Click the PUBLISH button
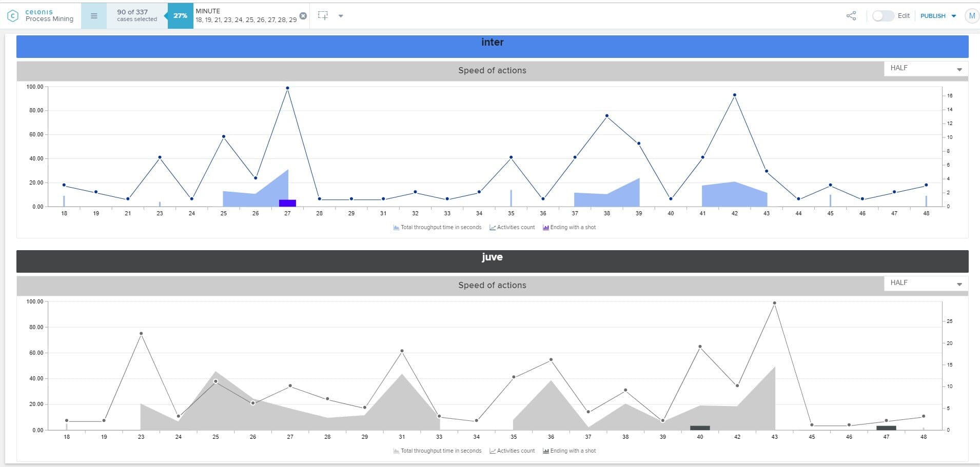The width and height of the screenshot is (980, 467). tap(933, 16)
